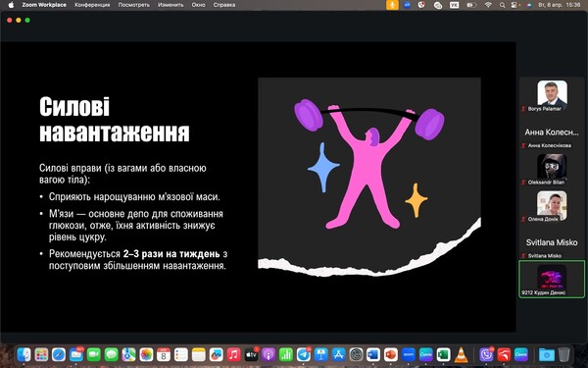Viewport: 588px width, 368px height.
Task: Click the orange microphone indicator in menu bar
Action: (392, 5)
